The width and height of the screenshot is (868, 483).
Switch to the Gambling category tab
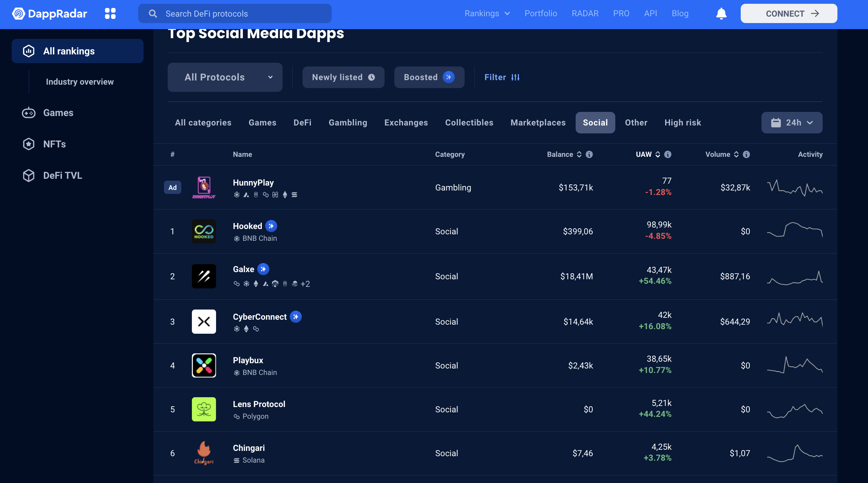[348, 122]
